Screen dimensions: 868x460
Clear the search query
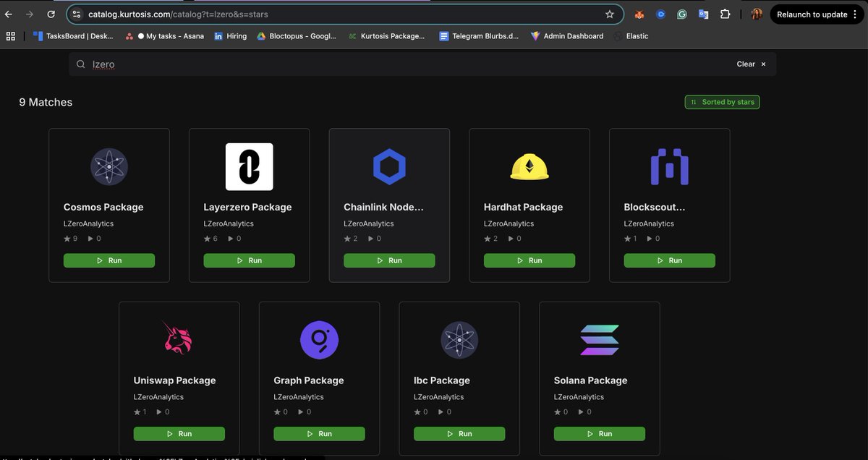(x=751, y=64)
